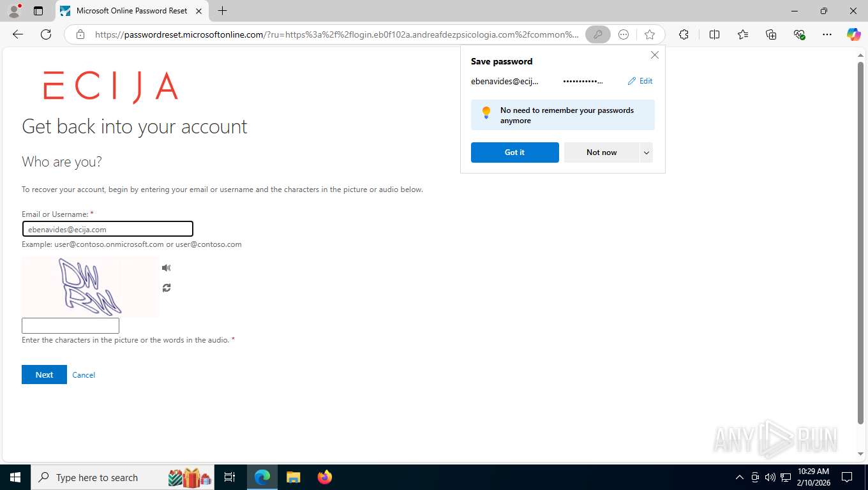868x490 pixels.
Task: Open File Explorer from the taskbar
Action: pos(293,477)
